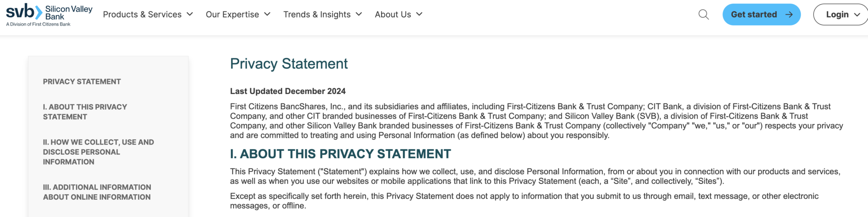Expand the Products & Services chevron
868x217 pixels.
[x=190, y=14]
